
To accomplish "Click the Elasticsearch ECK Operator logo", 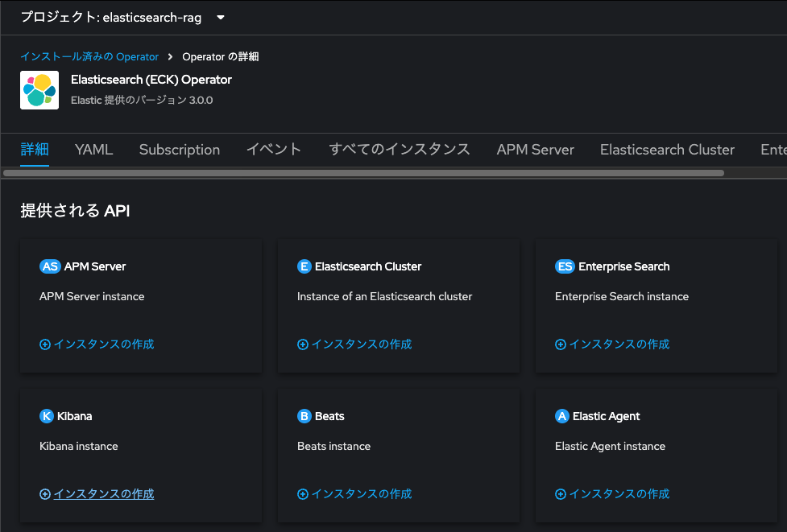I will 39,90.
